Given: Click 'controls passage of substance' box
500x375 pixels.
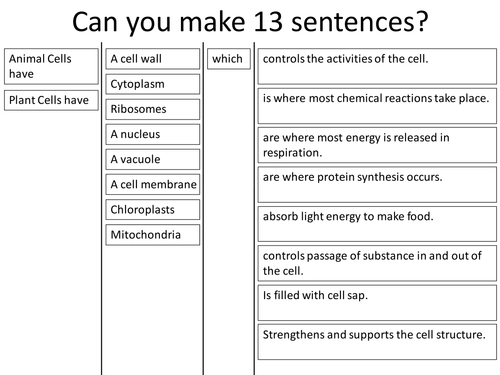Looking at the screenshot, I should [377, 263].
